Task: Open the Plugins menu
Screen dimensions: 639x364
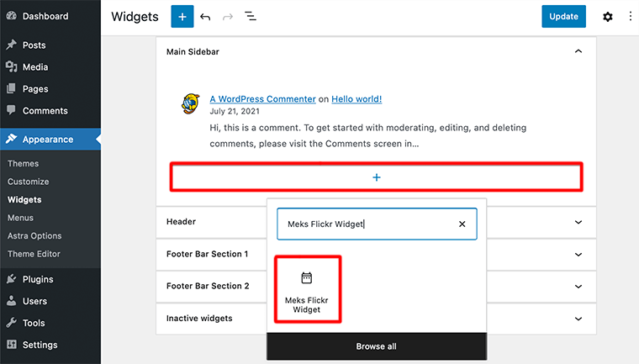Action: tap(38, 279)
